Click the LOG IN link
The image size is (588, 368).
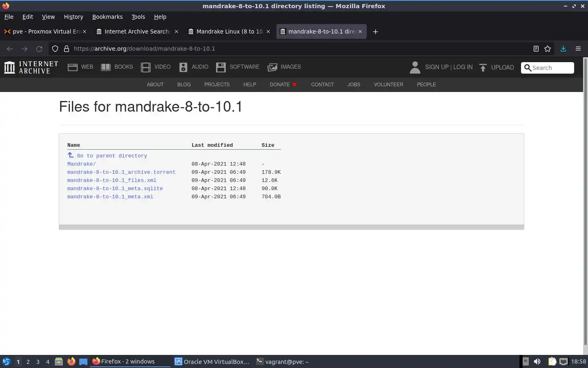(463, 67)
